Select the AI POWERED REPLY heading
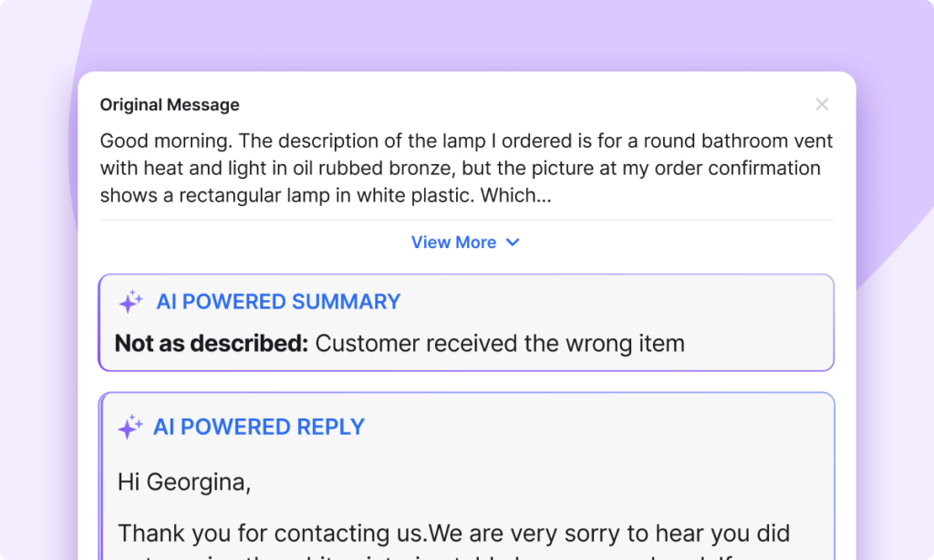The image size is (934, 560). coord(258,427)
